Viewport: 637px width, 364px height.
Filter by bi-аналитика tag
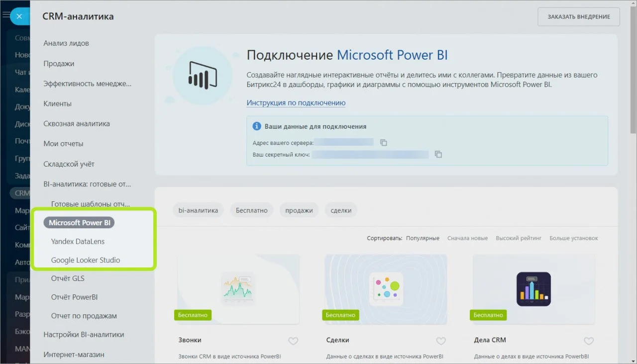click(198, 210)
